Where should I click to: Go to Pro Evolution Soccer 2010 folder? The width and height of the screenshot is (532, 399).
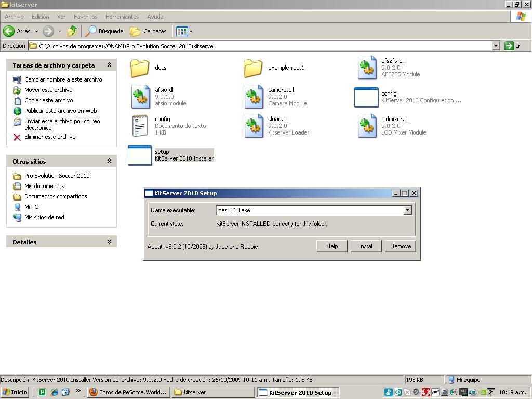click(57, 176)
